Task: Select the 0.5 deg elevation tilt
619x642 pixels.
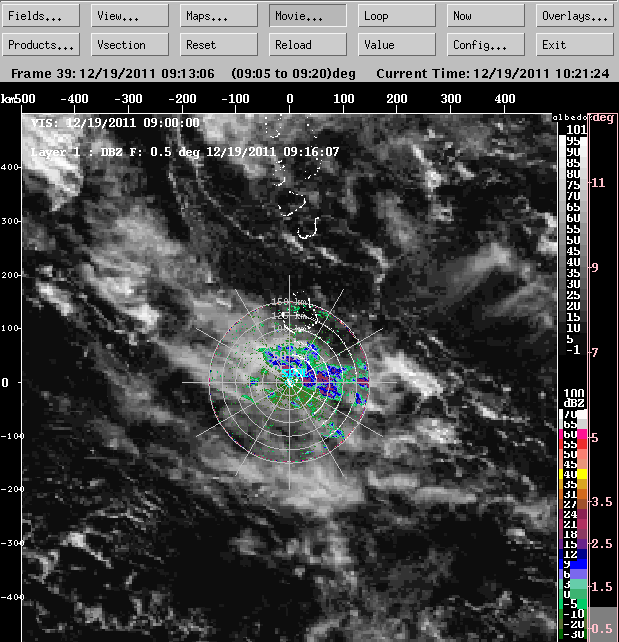Action: (x=603, y=627)
